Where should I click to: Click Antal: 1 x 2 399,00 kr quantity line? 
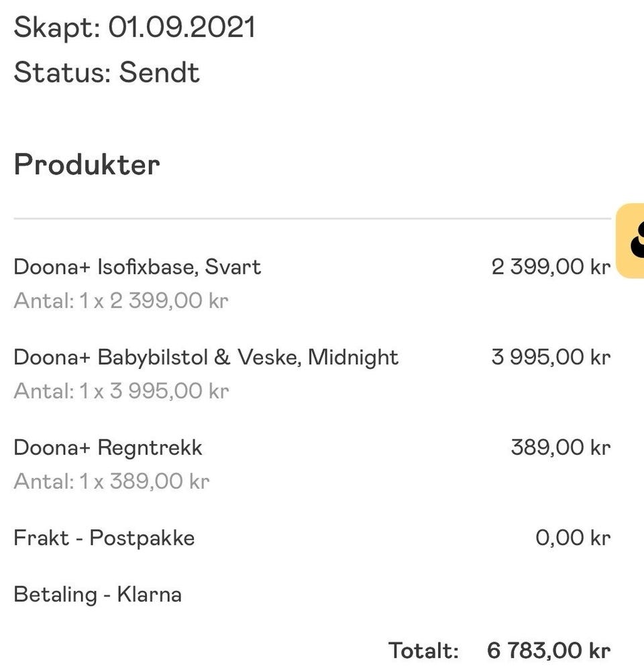click(121, 301)
